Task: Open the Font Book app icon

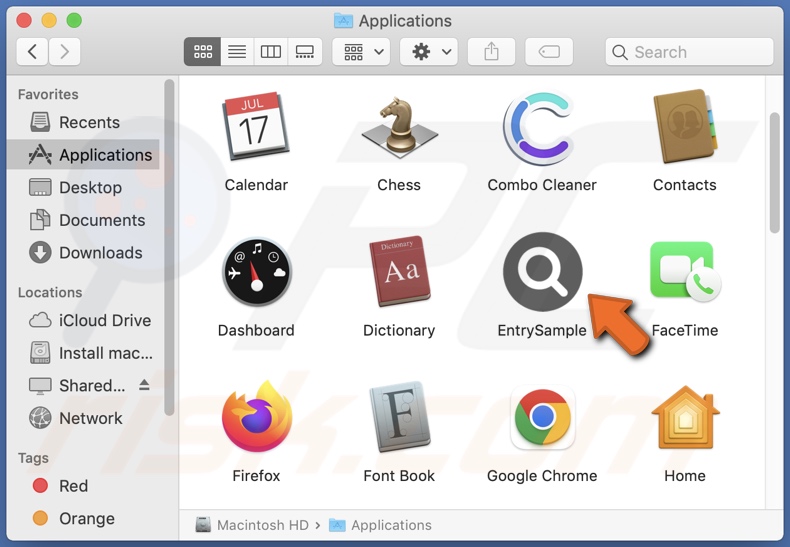Action: 399,418
